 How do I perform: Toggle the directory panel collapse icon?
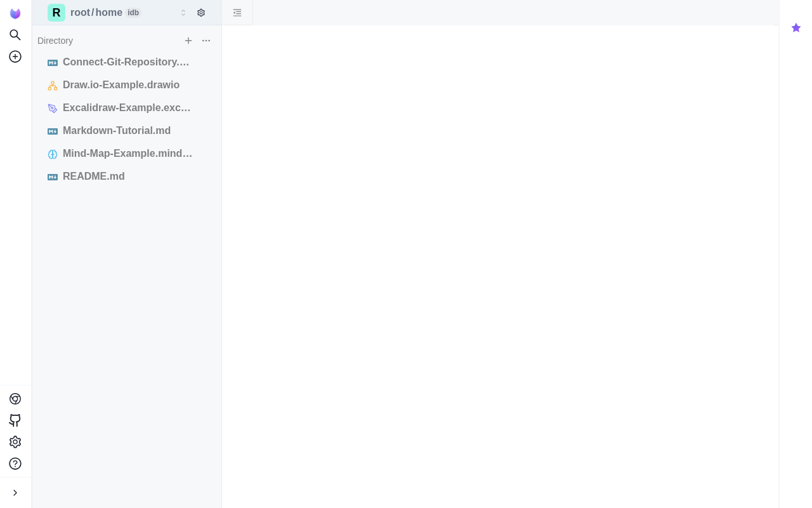click(x=237, y=13)
